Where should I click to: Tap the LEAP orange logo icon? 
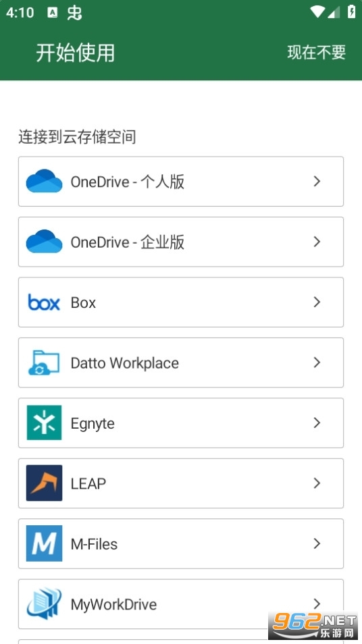[x=44, y=483]
